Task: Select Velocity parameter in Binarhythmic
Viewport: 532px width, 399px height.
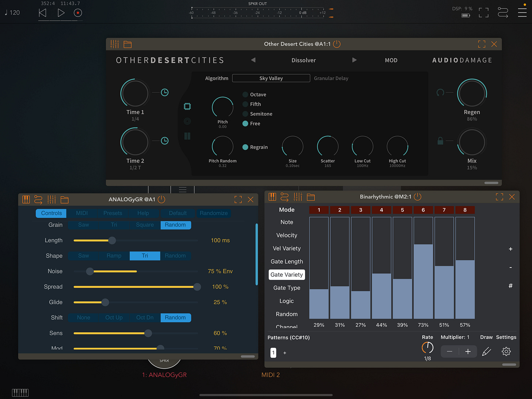Action: [287, 235]
